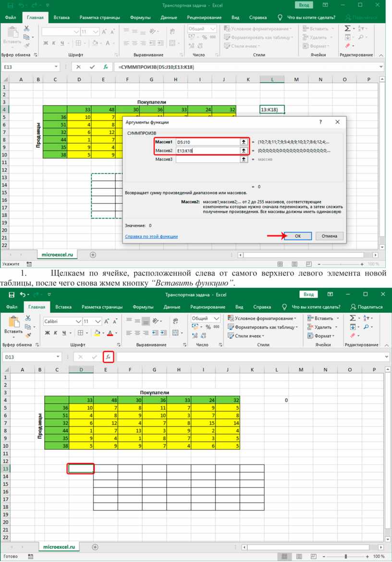The width and height of the screenshot is (392, 562).
Task: Open Name Box D13 dropdown arrow in lower window
Action: tap(58, 356)
